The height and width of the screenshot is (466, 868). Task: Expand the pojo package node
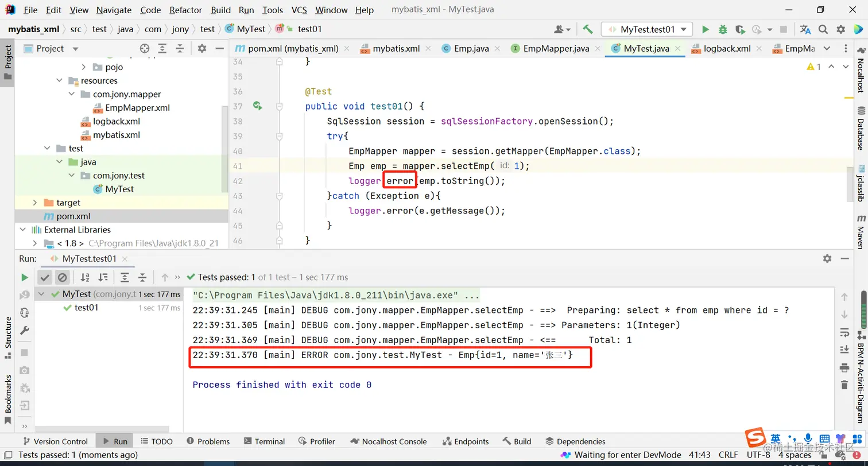(x=84, y=67)
